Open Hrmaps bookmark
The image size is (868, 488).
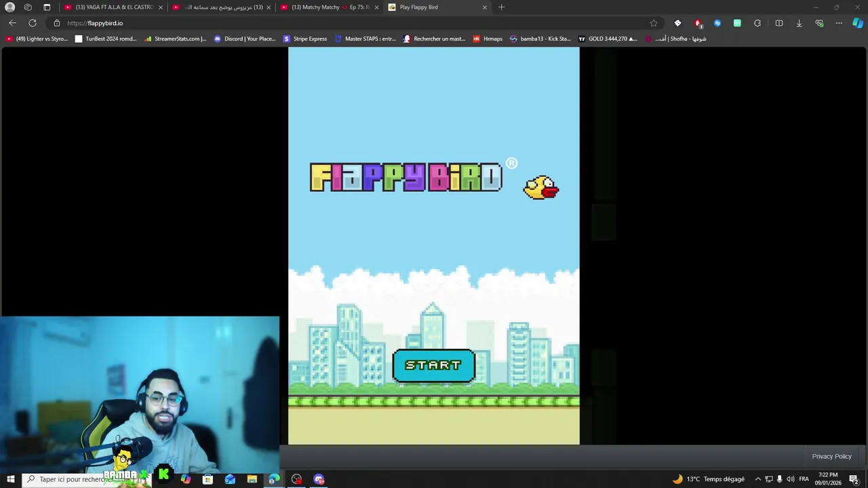(x=488, y=39)
